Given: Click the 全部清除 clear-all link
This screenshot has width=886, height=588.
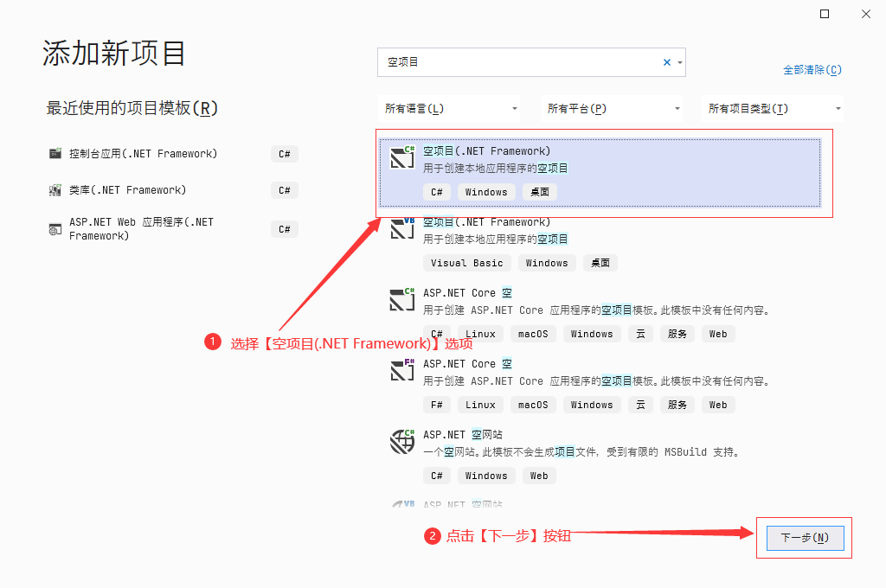Looking at the screenshot, I should 812,69.
